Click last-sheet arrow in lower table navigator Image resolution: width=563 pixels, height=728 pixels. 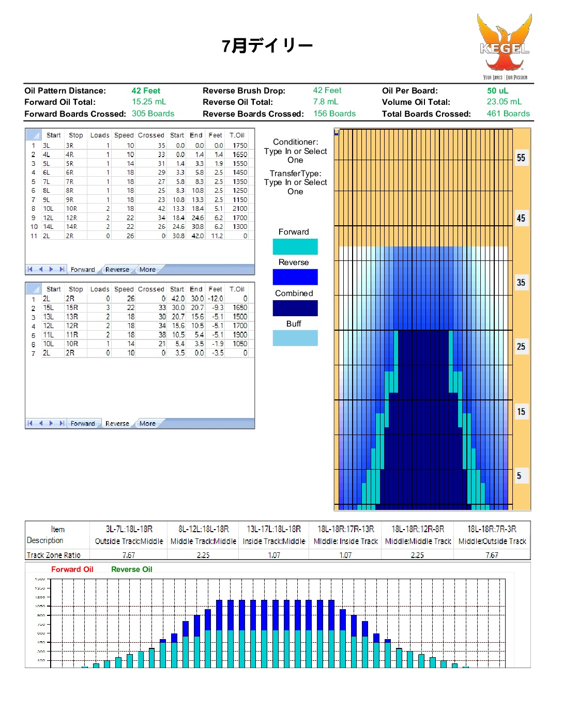(62, 423)
